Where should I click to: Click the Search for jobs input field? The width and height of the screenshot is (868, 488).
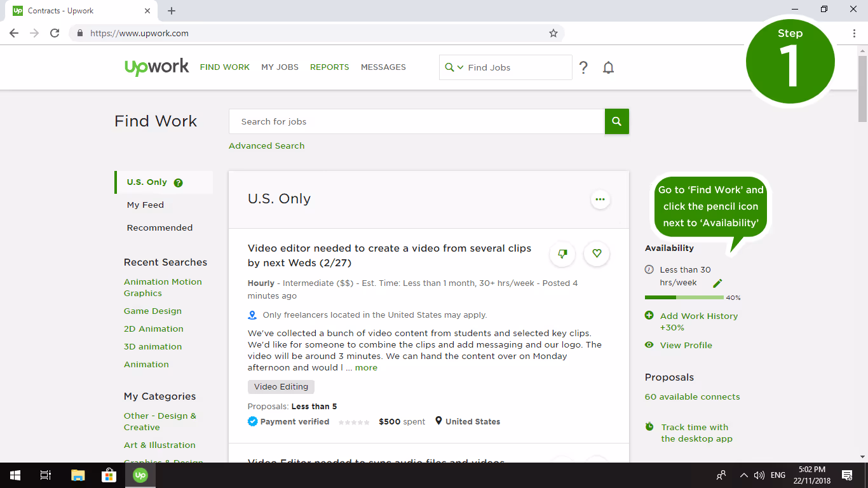coord(416,121)
